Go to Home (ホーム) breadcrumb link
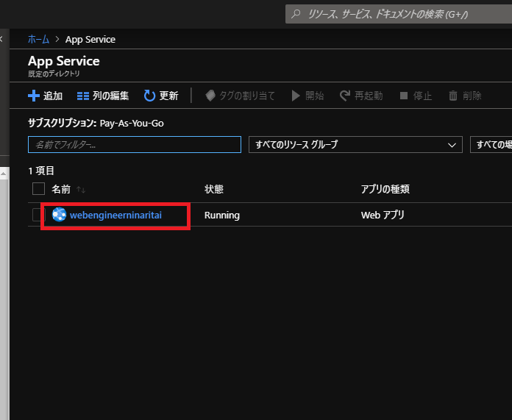Screen dimensions: 512x420 [38, 39]
